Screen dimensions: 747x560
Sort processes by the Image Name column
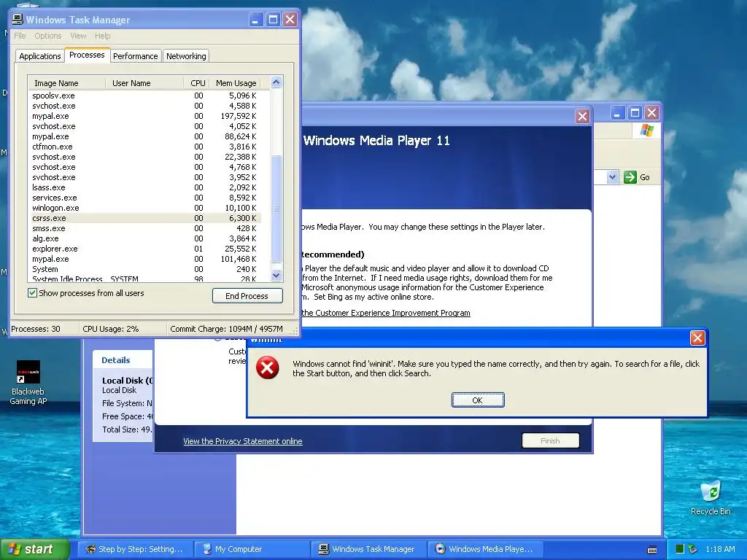(66, 83)
